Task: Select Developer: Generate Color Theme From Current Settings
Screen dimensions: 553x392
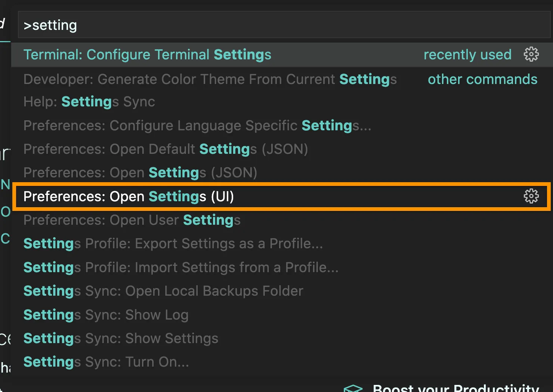Action: pyautogui.click(x=210, y=80)
